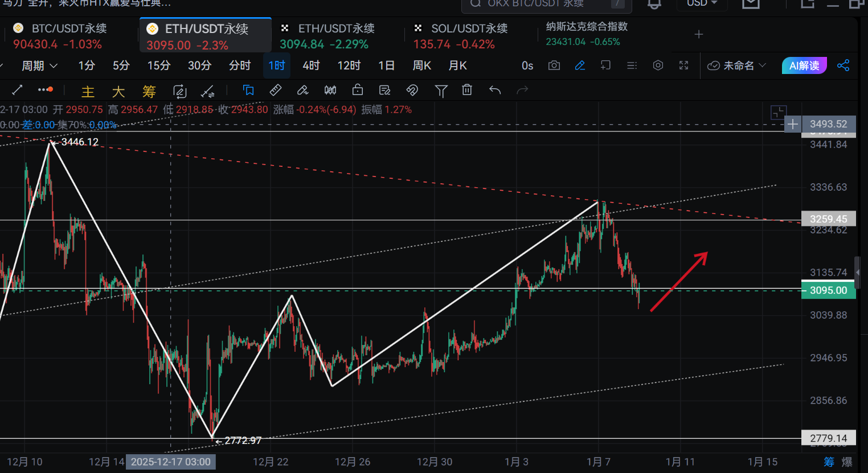Screen dimensions: 868x473
Task: Open the filter funnel tool
Action: [x=441, y=91]
